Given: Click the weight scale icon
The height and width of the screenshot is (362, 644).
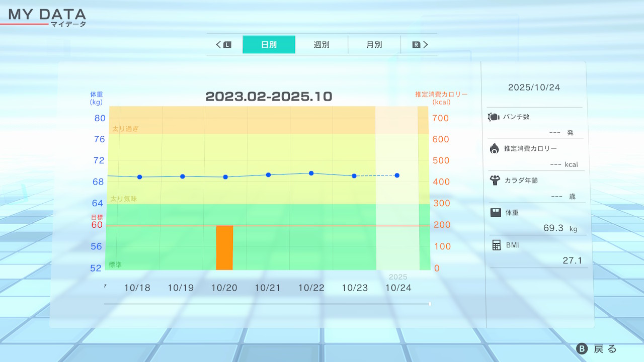Looking at the screenshot, I should coord(496,213).
